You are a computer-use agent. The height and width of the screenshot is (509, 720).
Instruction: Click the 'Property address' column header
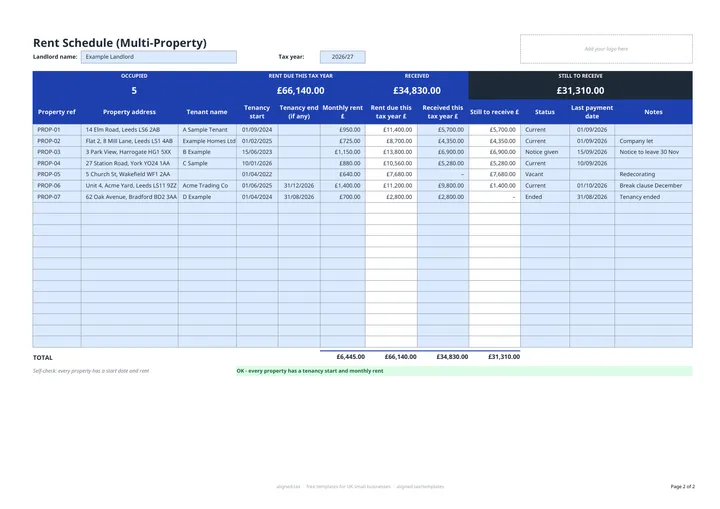[x=129, y=112]
